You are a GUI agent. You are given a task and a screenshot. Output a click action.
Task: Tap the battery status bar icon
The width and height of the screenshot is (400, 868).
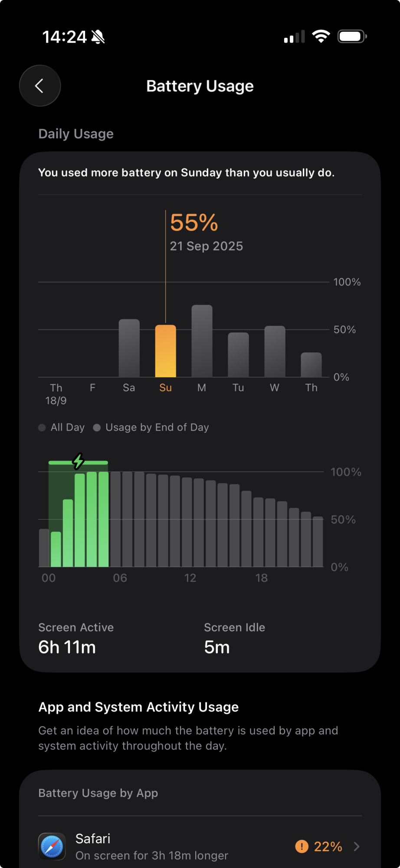coord(352,37)
